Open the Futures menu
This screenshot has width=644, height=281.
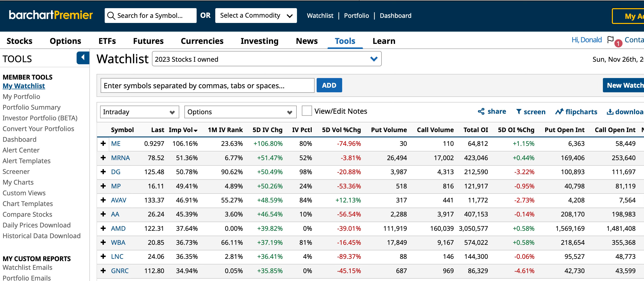[x=148, y=41]
